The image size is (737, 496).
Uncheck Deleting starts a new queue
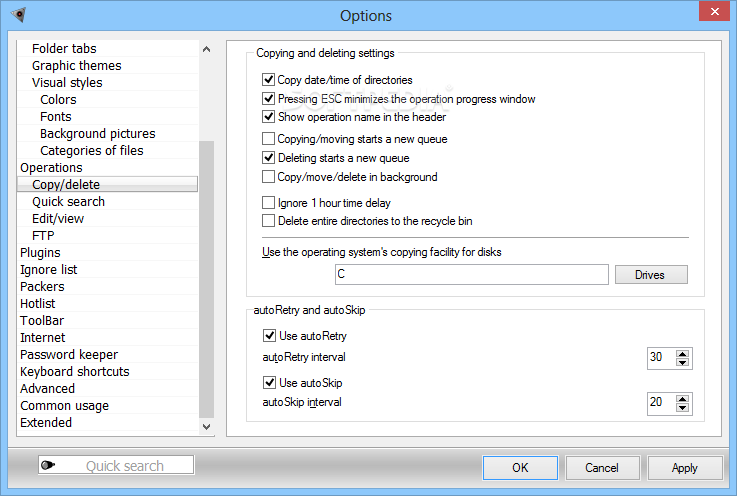[x=268, y=157]
